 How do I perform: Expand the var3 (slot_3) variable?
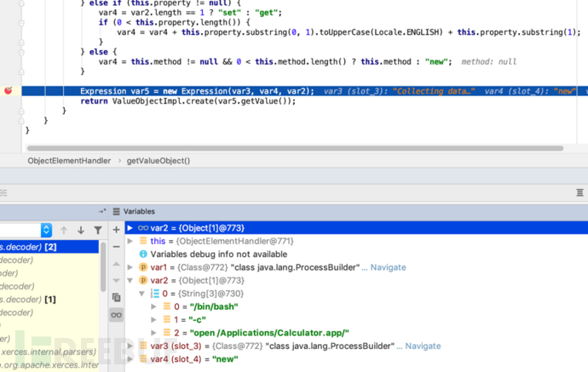131,346
